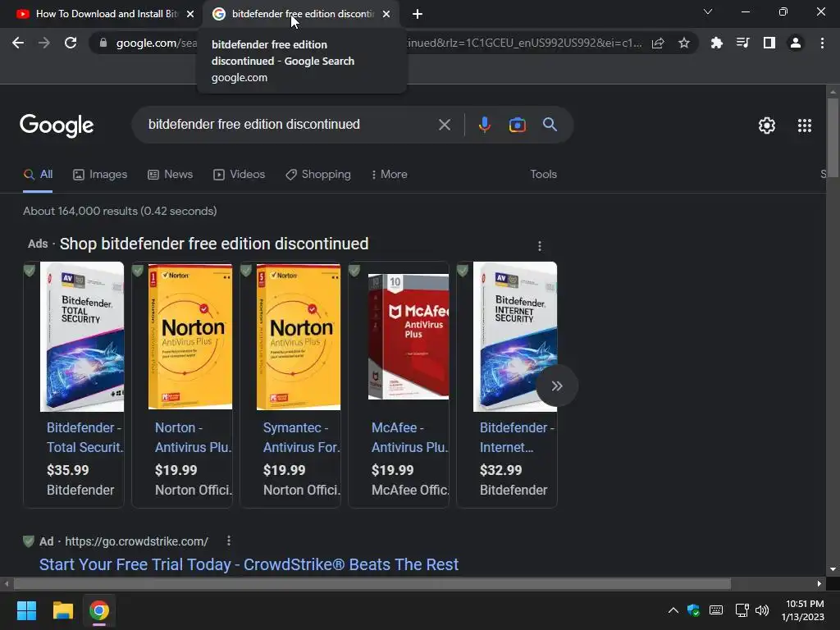Open the Symantec Antivirus product link
Screen dimensions: 840x630
pyautogui.click(x=301, y=437)
